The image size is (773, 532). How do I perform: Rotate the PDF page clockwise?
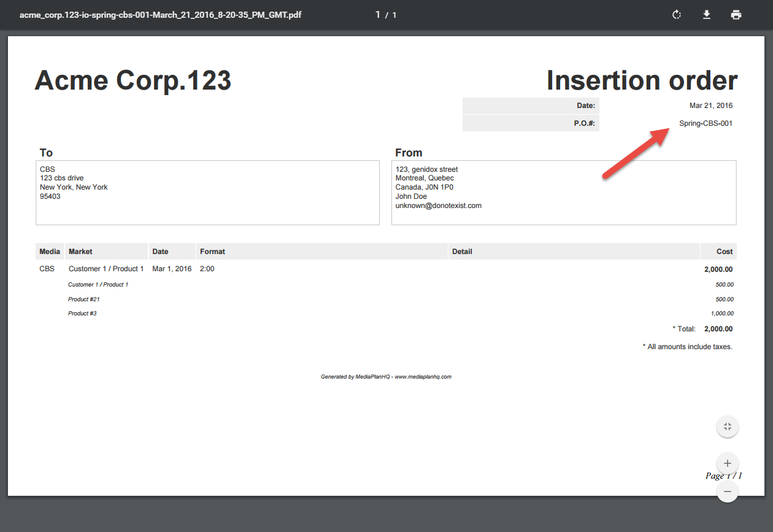tap(677, 15)
